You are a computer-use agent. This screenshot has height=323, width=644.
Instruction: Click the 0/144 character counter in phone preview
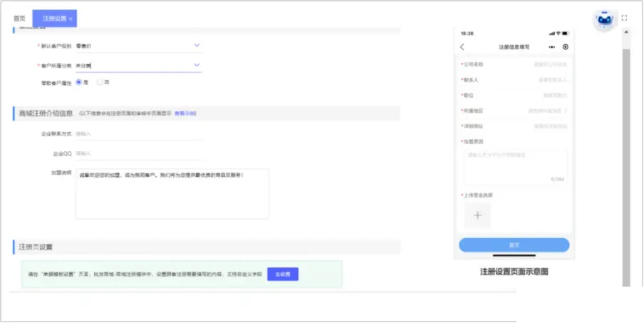(x=557, y=179)
